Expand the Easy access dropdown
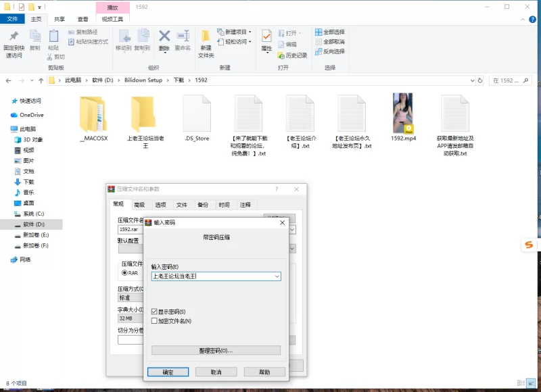541x392 pixels. (250, 42)
